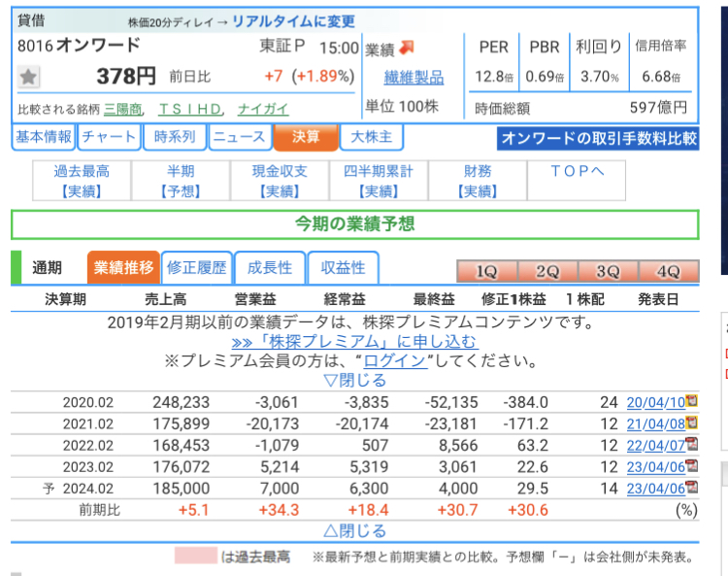
Task: Click the ログイン link
Action: click(x=395, y=361)
